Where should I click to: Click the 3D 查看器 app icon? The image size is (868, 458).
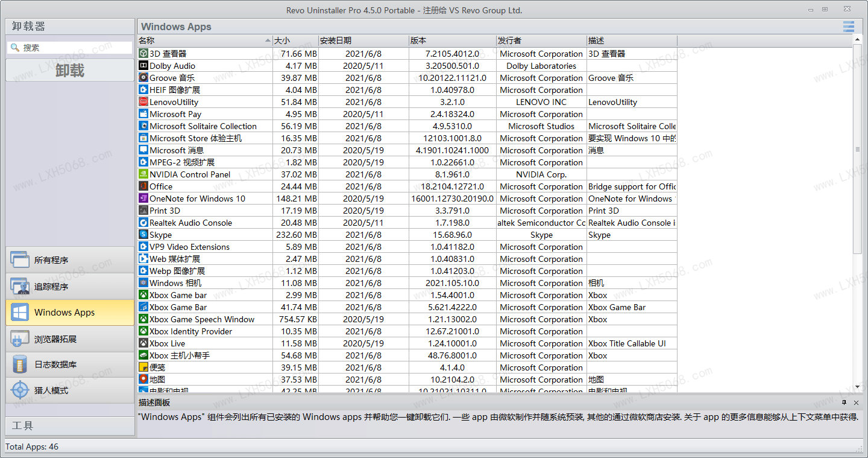pyautogui.click(x=143, y=54)
